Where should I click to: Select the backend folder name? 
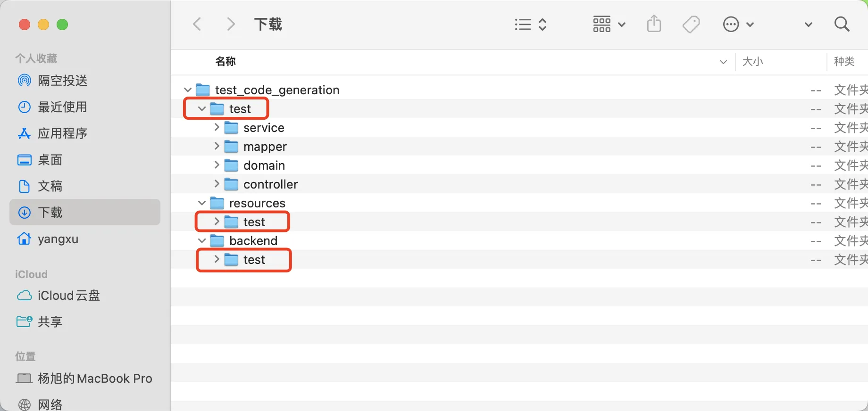(x=253, y=241)
